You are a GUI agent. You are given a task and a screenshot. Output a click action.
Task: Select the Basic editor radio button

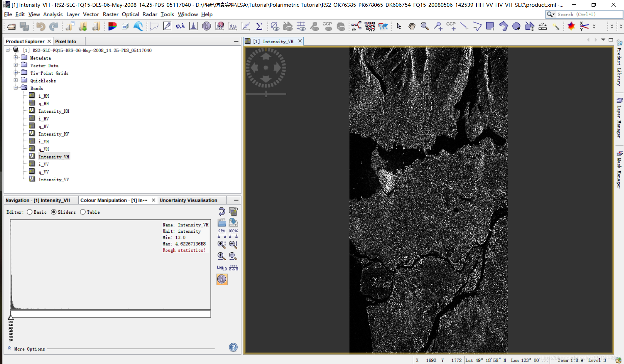click(x=30, y=212)
